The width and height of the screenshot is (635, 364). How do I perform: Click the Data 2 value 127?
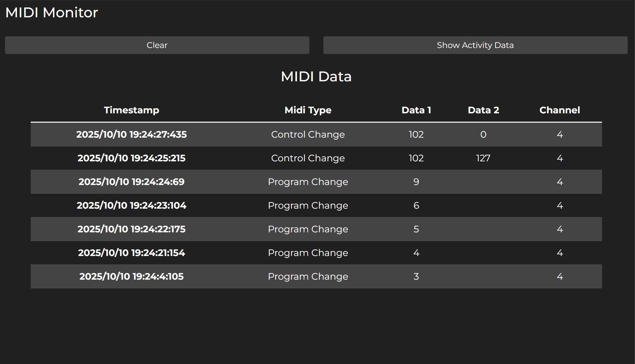click(483, 158)
